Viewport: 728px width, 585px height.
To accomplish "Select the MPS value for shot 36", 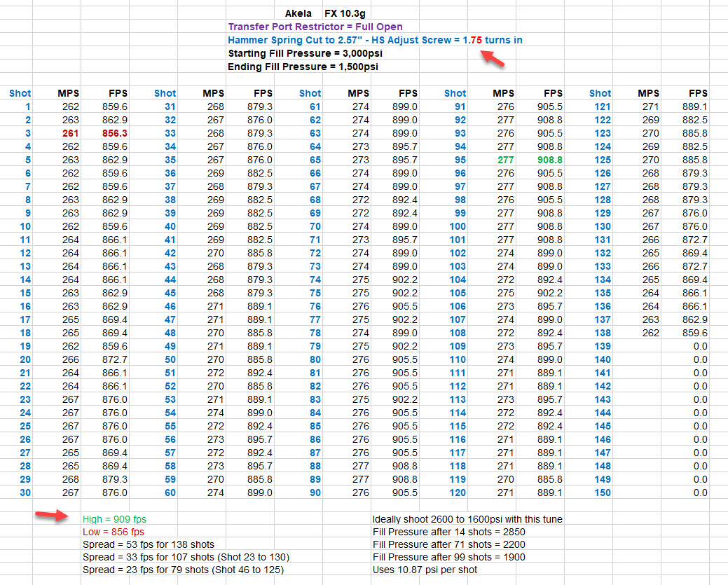I will [215, 173].
